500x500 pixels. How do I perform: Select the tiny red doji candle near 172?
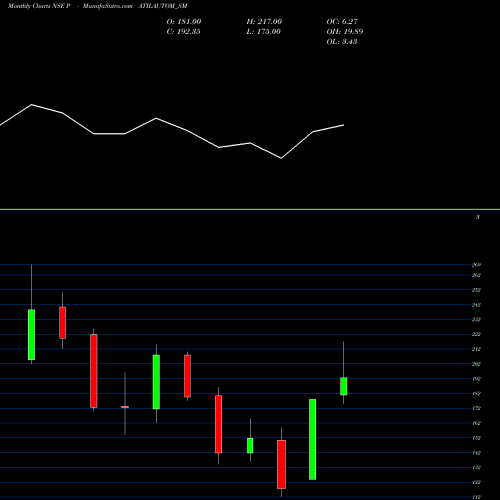(x=125, y=407)
